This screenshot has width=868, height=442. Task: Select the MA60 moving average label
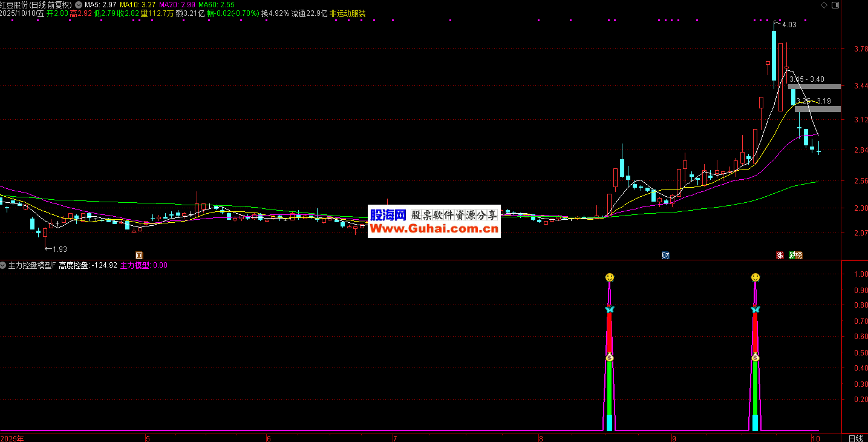pos(220,4)
